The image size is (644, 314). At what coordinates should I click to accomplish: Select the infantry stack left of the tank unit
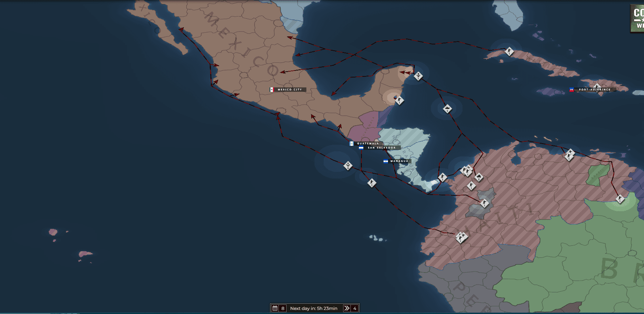[467, 171]
